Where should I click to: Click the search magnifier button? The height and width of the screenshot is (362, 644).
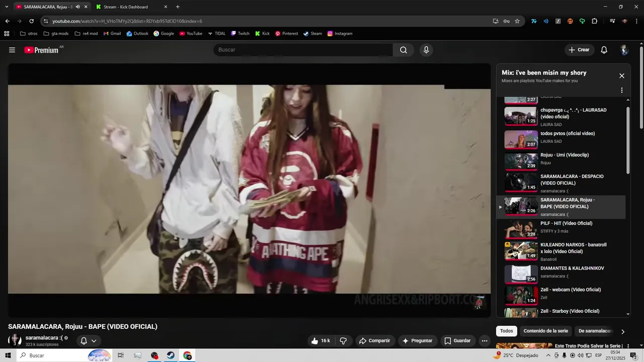(404, 50)
